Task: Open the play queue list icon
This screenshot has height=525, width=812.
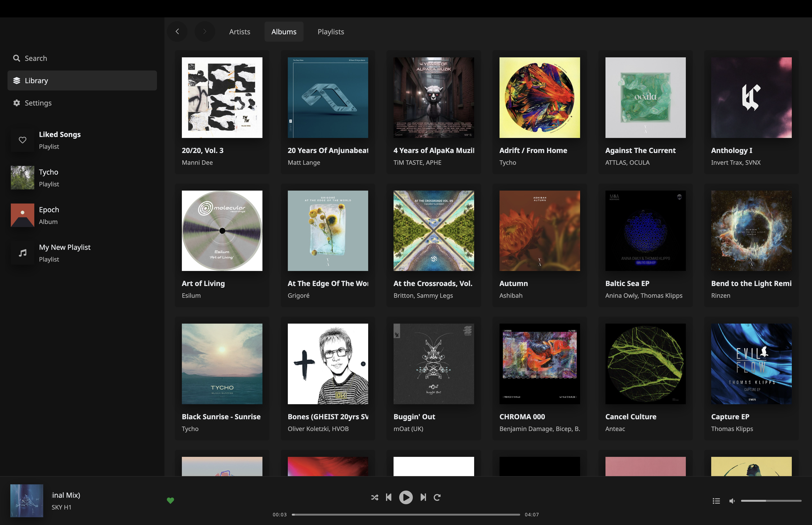Action: pyautogui.click(x=716, y=501)
